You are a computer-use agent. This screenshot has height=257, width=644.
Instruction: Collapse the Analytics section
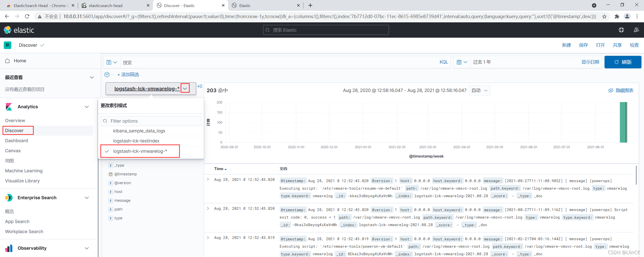point(87,107)
